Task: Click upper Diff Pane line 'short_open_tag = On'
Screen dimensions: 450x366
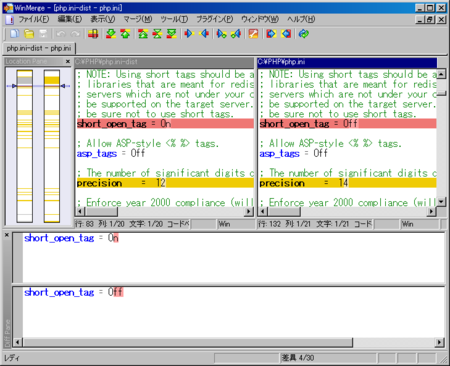Action: 71,238
